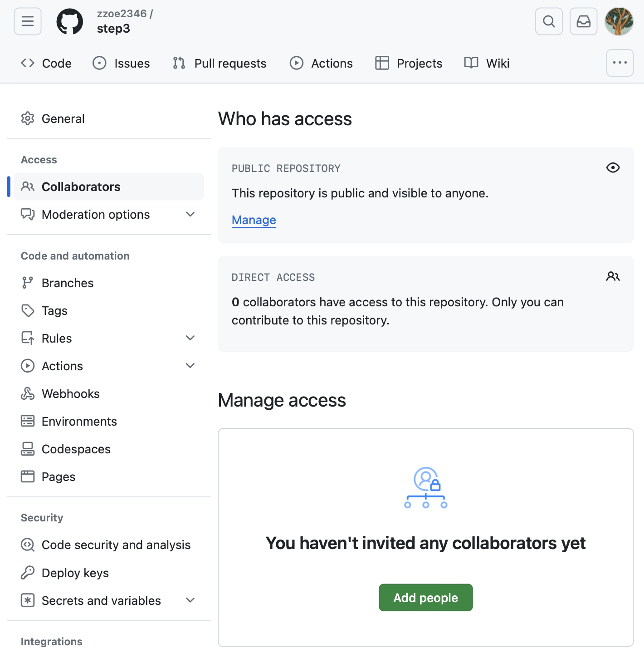Open the notifications inbox icon
The image size is (644, 658).
(x=583, y=21)
